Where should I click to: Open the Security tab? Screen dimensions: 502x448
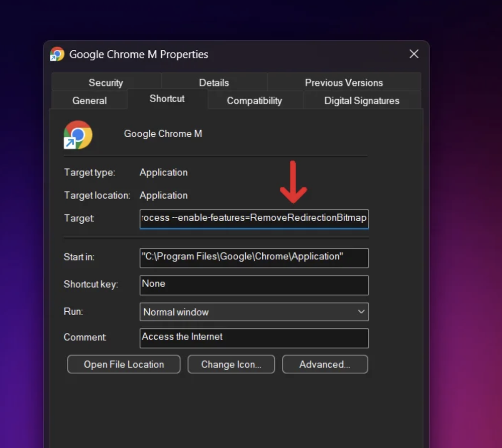[106, 82]
